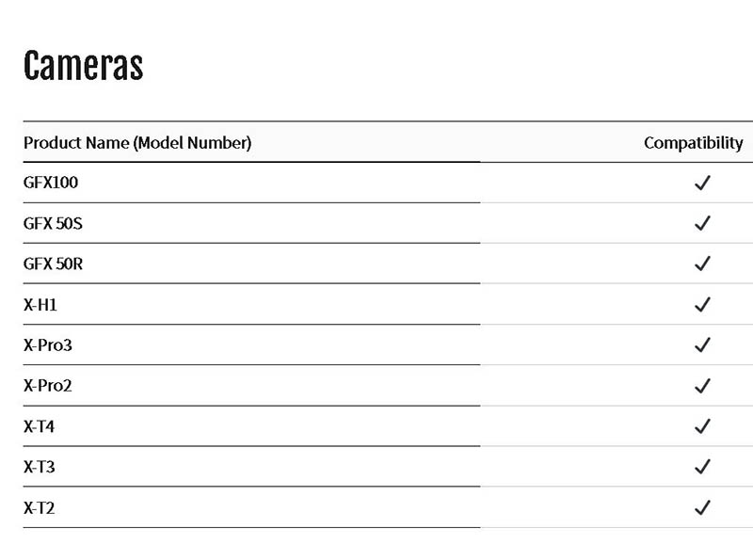Select the Cameras heading

83,65
